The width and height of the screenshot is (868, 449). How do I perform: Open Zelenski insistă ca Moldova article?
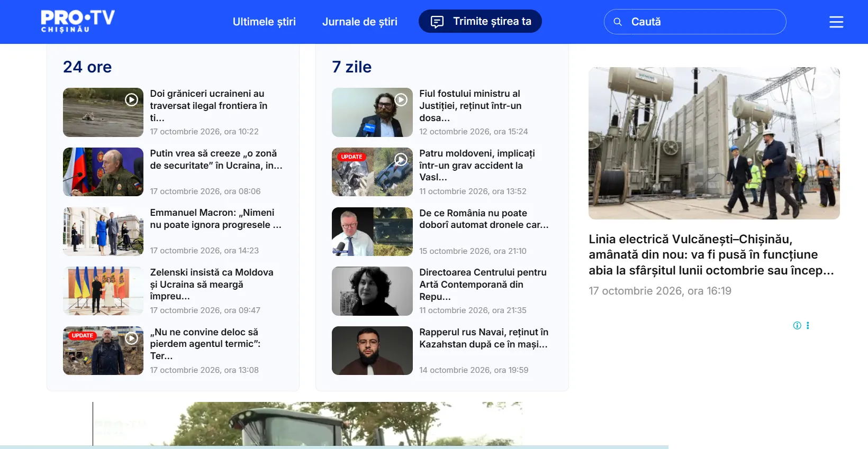[x=212, y=284]
